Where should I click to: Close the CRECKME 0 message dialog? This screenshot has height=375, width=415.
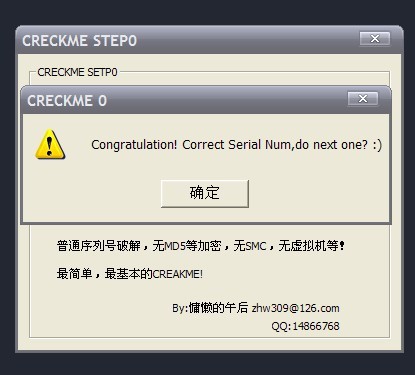tap(363, 99)
